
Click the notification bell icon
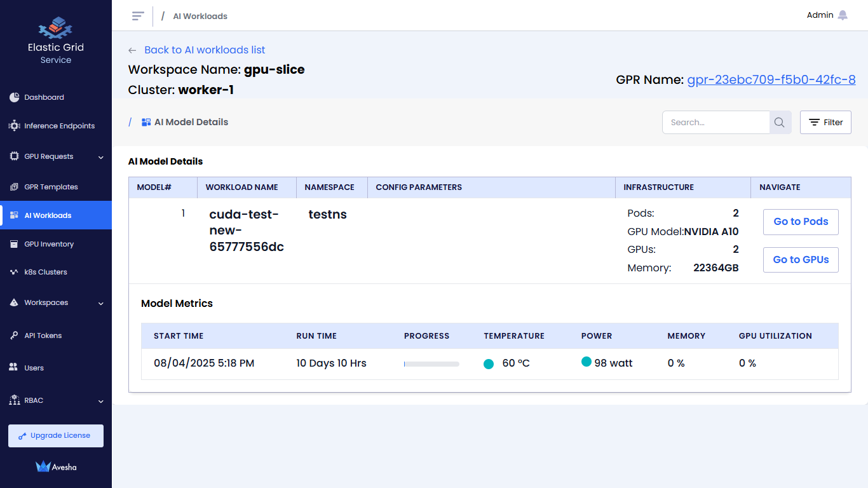click(x=843, y=15)
